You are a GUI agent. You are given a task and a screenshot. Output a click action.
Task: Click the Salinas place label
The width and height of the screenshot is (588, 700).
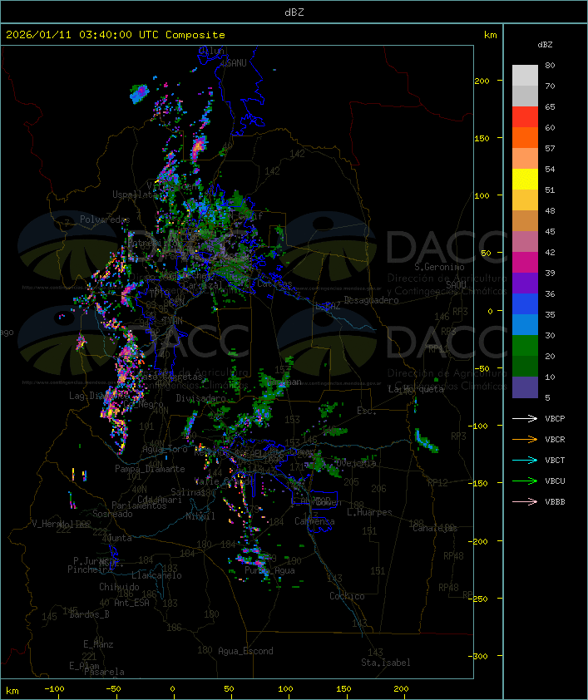(x=188, y=492)
